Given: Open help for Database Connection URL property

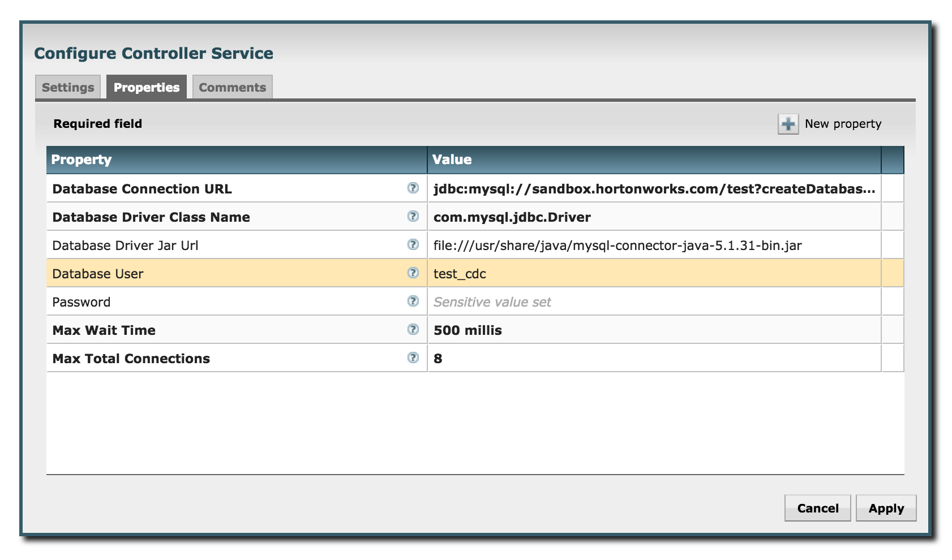Looking at the screenshot, I should (x=413, y=189).
